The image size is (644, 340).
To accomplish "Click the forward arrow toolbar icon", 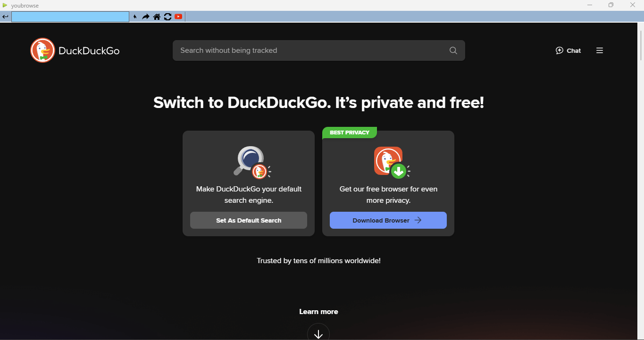I will [146, 17].
